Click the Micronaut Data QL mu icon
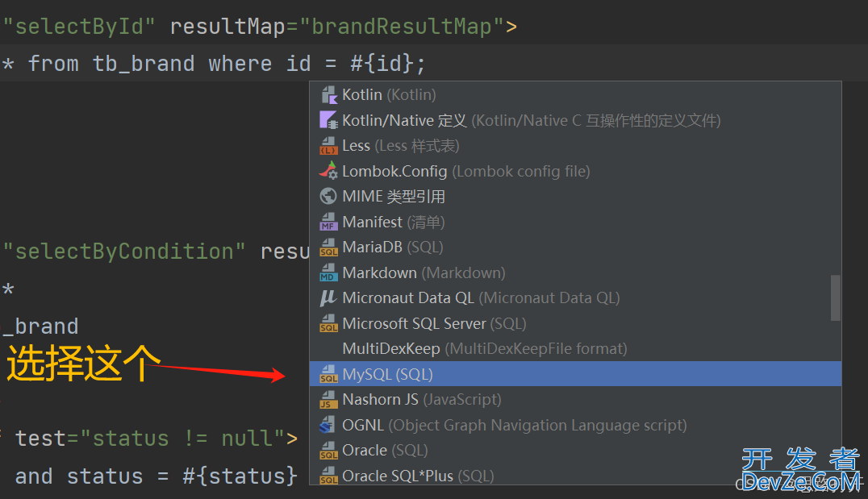This screenshot has width=868, height=499. [x=328, y=298]
